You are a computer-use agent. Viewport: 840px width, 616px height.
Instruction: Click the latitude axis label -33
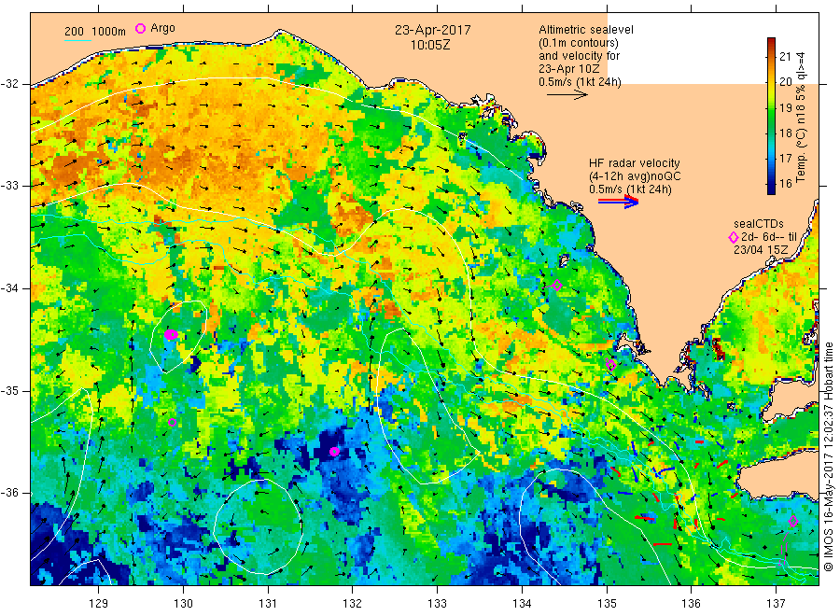[9, 186]
